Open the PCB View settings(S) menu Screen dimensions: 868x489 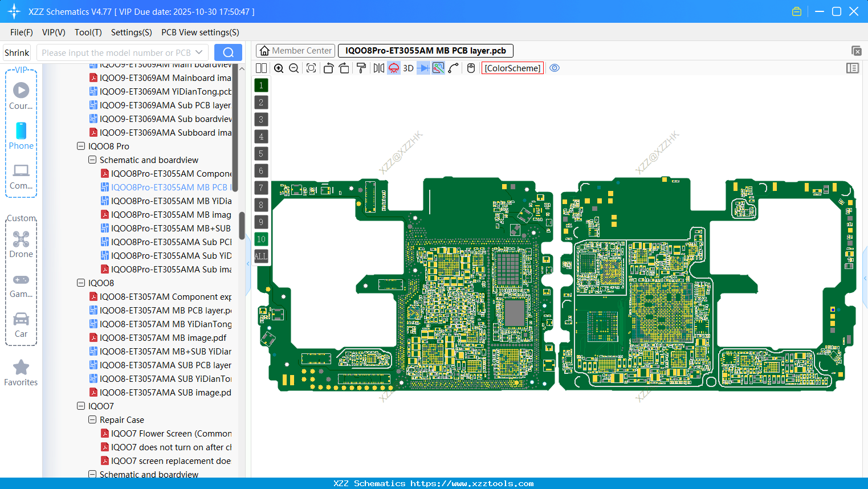click(x=199, y=32)
